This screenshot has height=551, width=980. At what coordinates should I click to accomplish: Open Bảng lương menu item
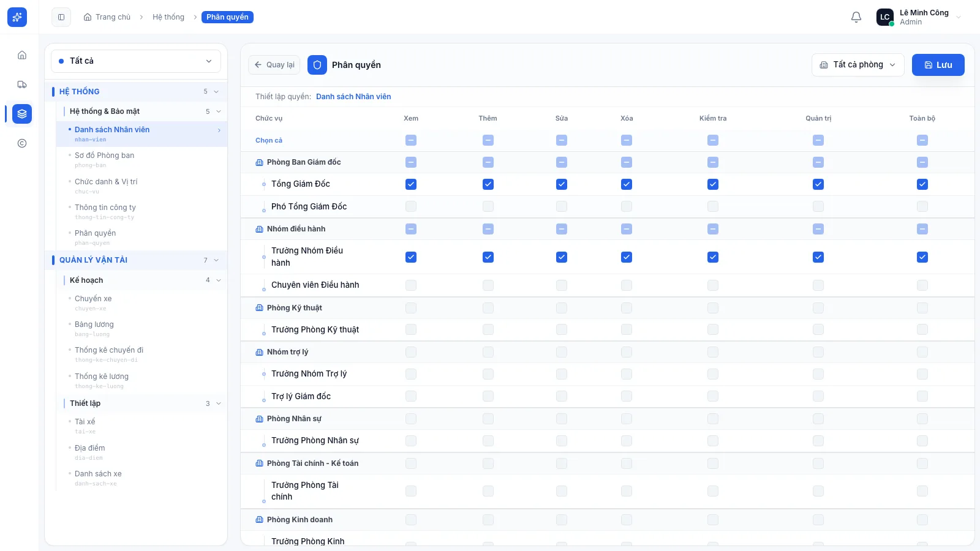click(142, 328)
